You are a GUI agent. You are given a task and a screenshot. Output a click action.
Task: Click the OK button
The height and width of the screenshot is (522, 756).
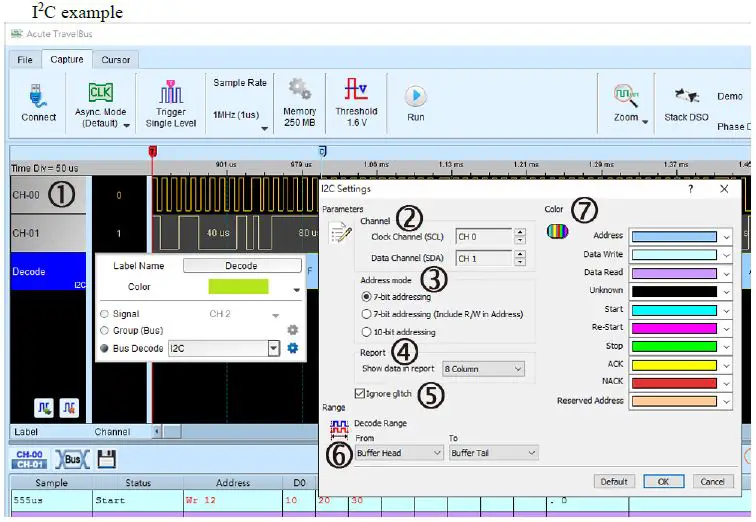tap(662, 482)
